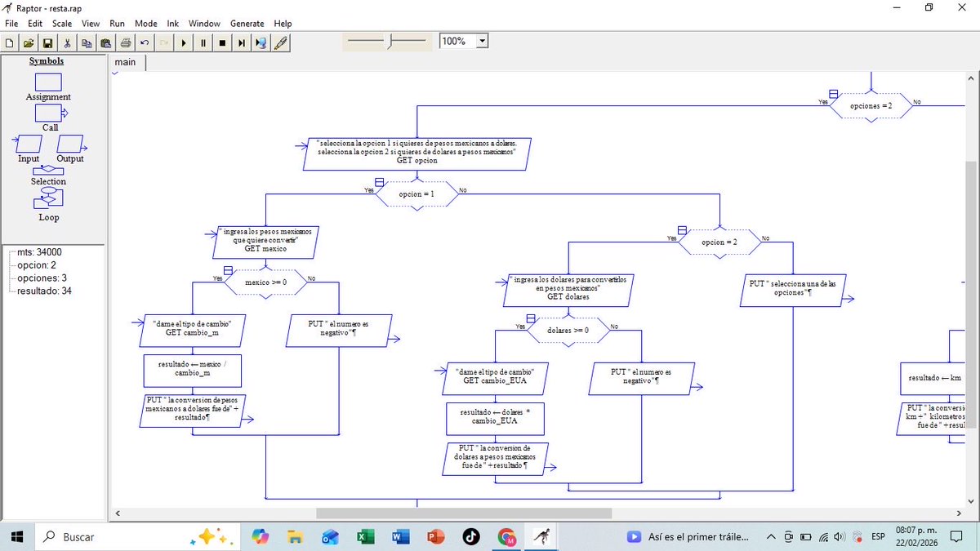Run the flowchart with the play button

point(184,42)
